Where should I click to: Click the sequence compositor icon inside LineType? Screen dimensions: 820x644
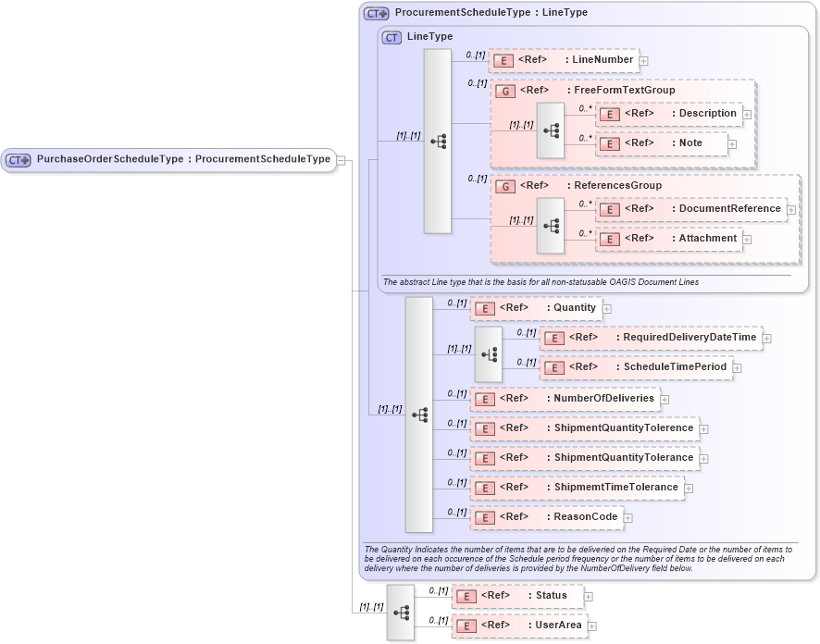click(x=437, y=139)
